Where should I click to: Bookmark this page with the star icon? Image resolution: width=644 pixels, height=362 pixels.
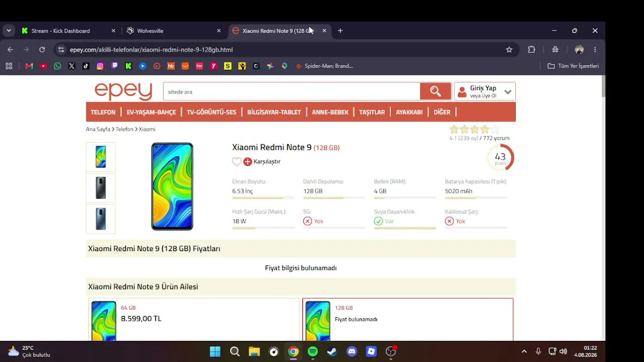coord(509,50)
